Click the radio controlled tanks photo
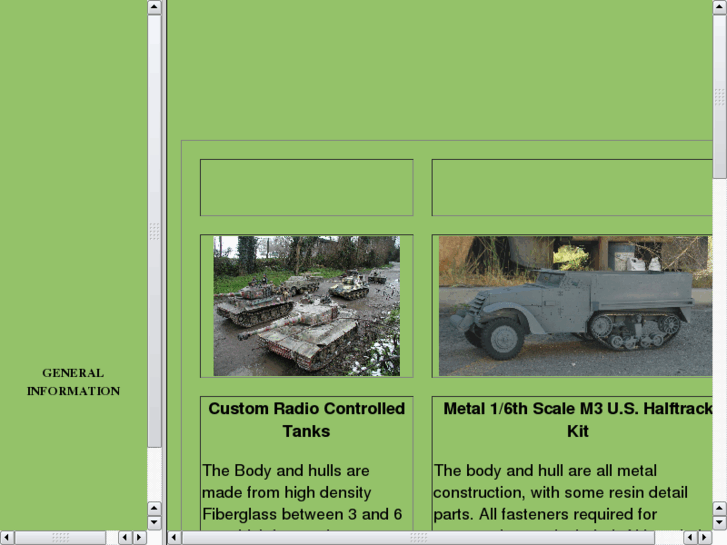This screenshot has width=727, height=545. [306, 306]
